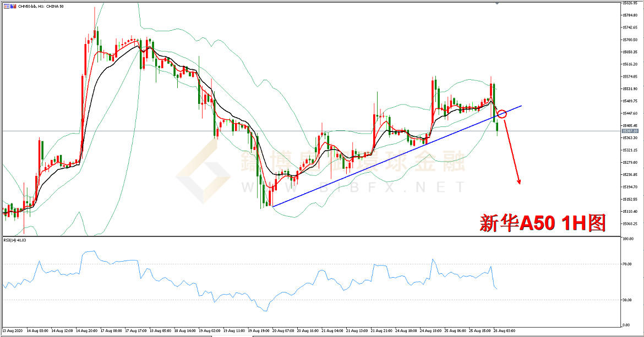Click the 15700.50 level on price scale
Viewport: 644px width, 337px height.
coord(630,40)
